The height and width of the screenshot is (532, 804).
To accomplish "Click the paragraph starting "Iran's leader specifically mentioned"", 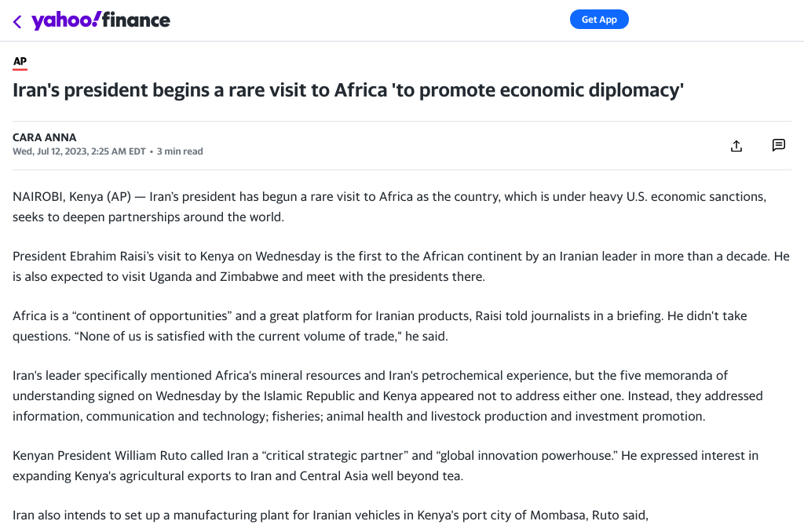I will [387, 395].
